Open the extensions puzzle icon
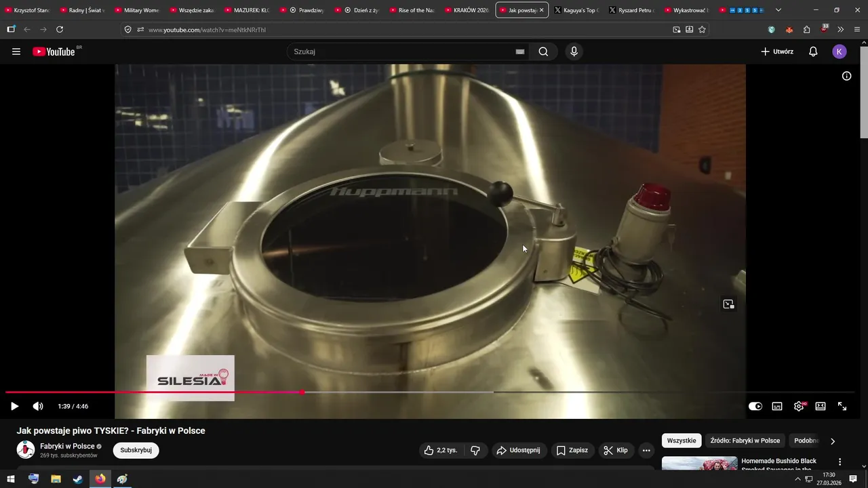868x488 pixels. coord(806,30)
